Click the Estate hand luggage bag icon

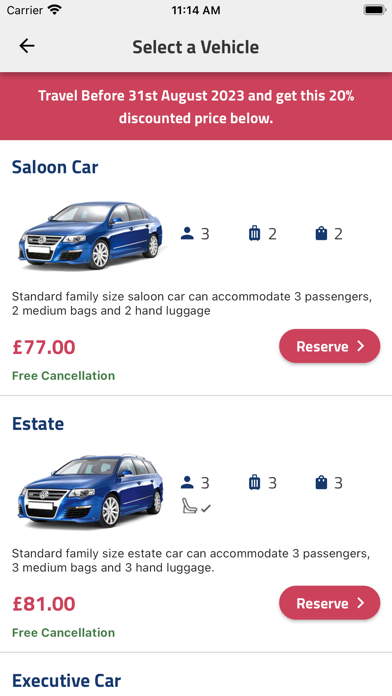pos(321,482)
